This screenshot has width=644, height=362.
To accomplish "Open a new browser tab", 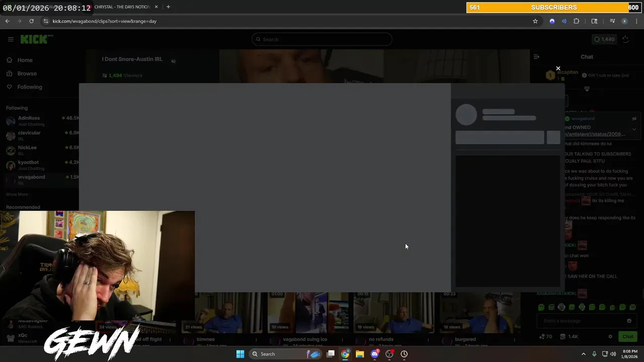I will pos(168,7).
